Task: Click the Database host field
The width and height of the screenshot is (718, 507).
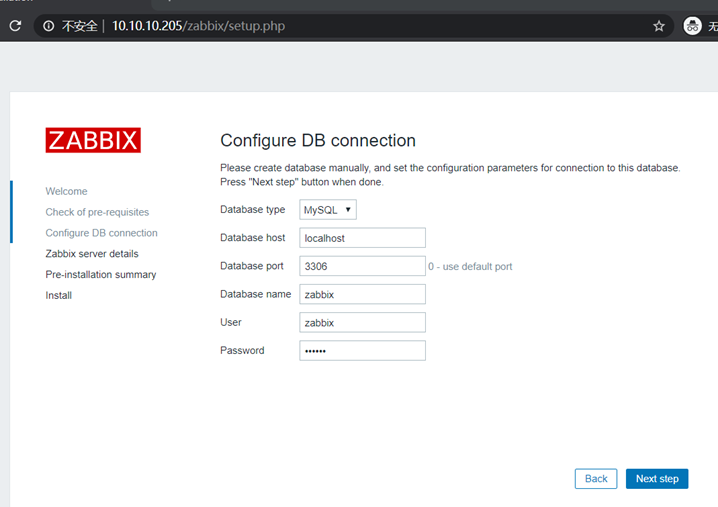Action: [362, 238]
